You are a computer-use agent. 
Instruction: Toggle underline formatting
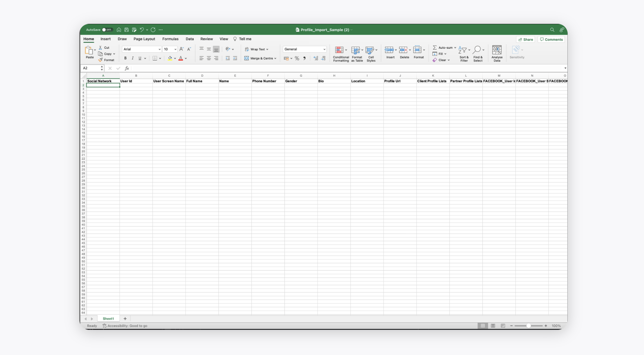pyautogui.click(x=140, y=58)
